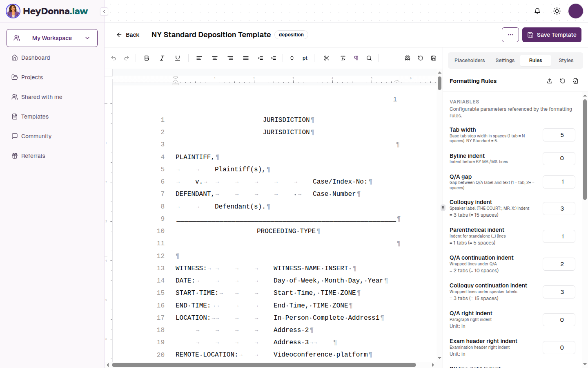Go Back to the previous page
Viewport: 588px width, 368px height.
click(x=128, y=35)
